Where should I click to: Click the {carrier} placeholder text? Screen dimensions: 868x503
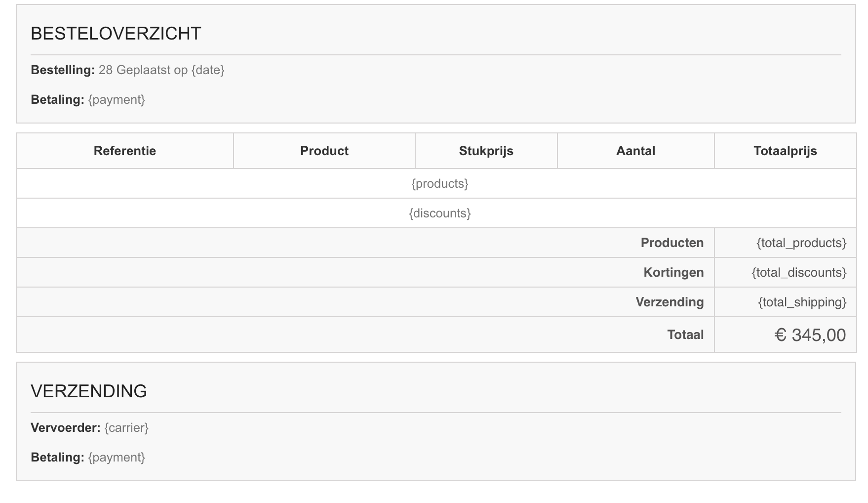tap(126, 428)
